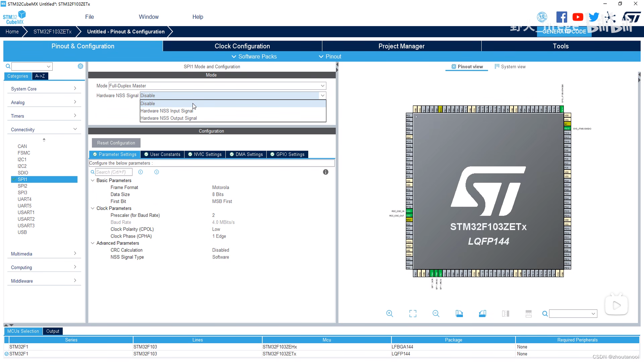Screen dimensions: 644x362
Task: Select Hardware NSS Output Signal option
Action: tap(168, 118)
